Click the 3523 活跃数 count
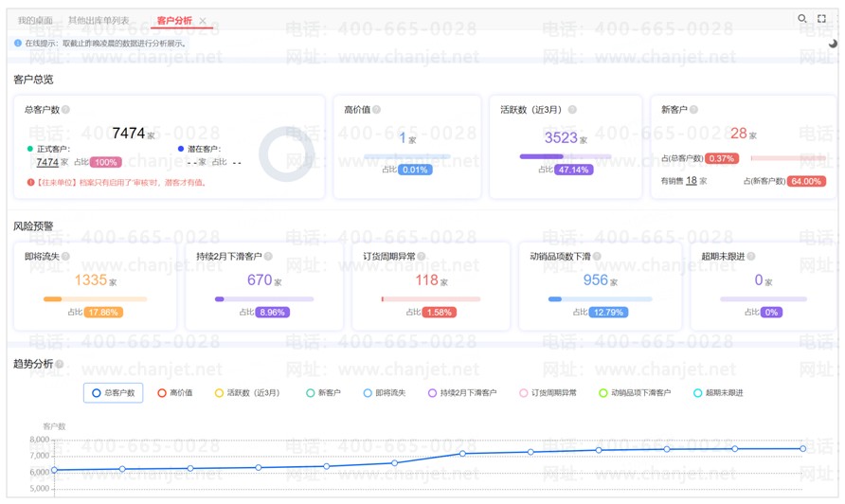Viewport: 845px width, 504px height. 561,137
